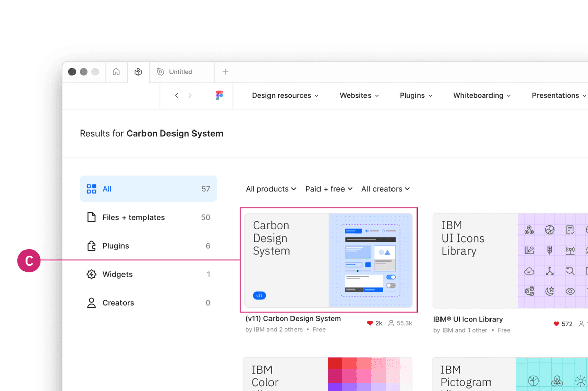Select the Files + templates sidebar icon
588x391 pixels.
click(x=92, y=217)
